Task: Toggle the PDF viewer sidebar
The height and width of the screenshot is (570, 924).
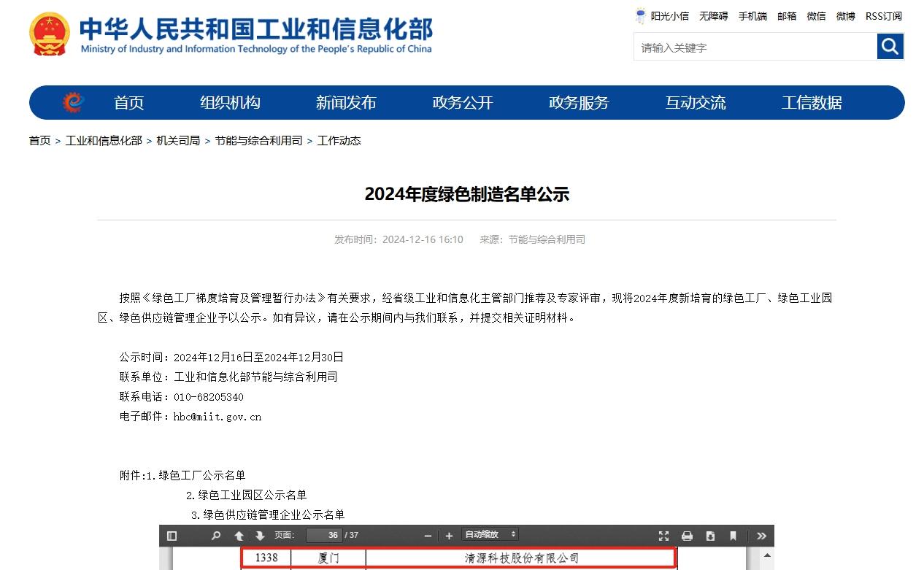Action: coord(172,536)
